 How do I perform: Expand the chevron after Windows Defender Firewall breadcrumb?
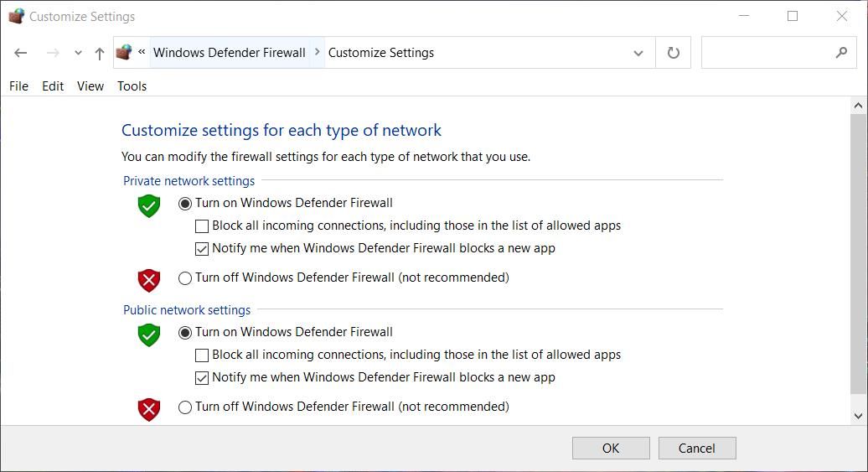[318, 52]
